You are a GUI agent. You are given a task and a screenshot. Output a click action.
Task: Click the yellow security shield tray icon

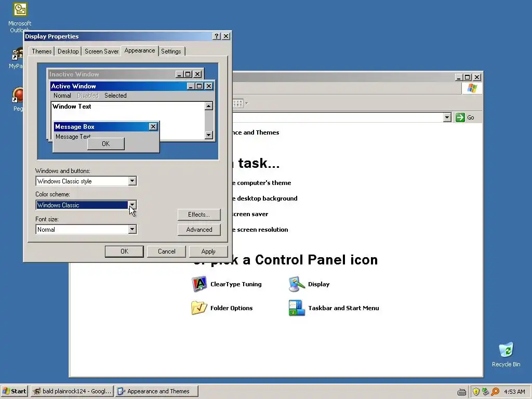click(476, 392)
